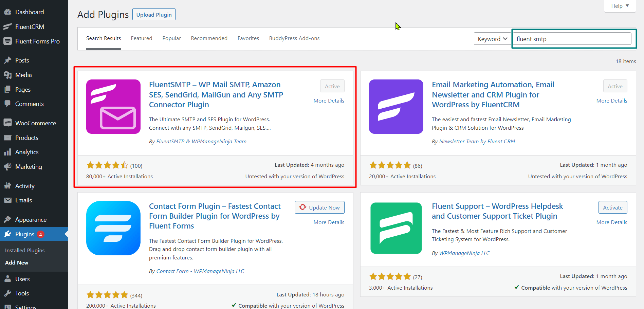
Task: Open More Details for FluentSMTP
Action: 329,101
